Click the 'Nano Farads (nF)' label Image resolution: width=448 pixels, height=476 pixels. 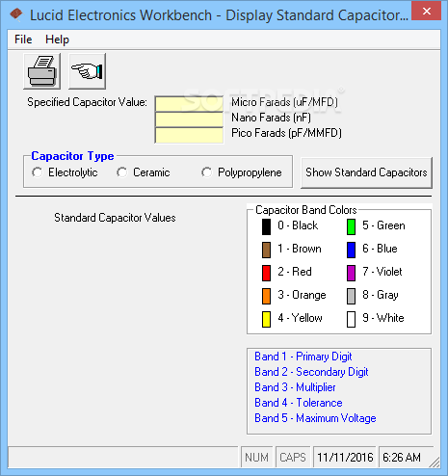271,118
